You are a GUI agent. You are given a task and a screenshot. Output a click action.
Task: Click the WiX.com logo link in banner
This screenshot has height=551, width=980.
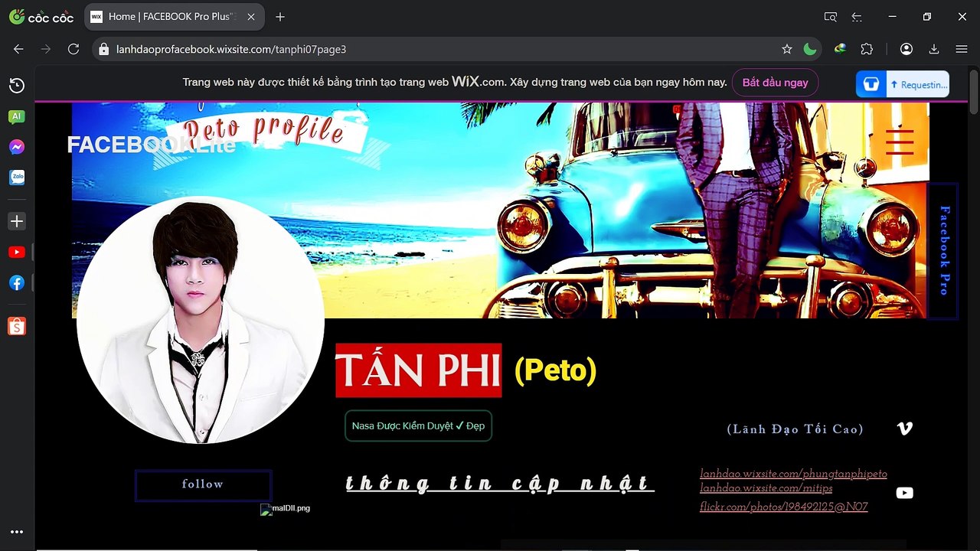click(478, 82)
